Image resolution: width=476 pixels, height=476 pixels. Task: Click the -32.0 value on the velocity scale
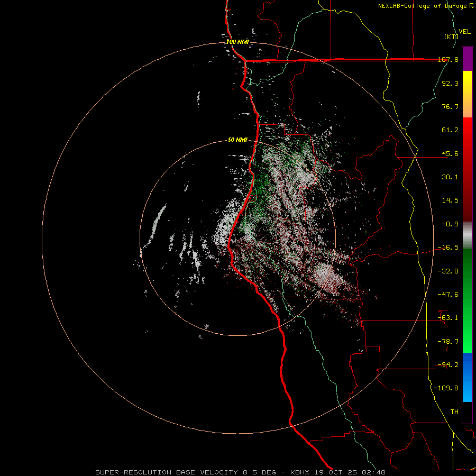click(x=448, y=271)
